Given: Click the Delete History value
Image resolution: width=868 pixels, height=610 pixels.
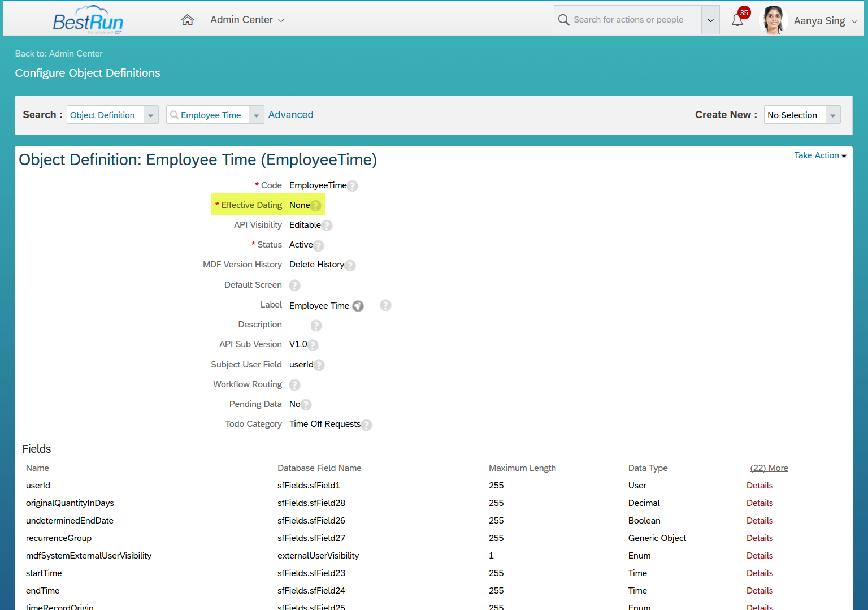Looking at the screenshot, I should [316, 265].
